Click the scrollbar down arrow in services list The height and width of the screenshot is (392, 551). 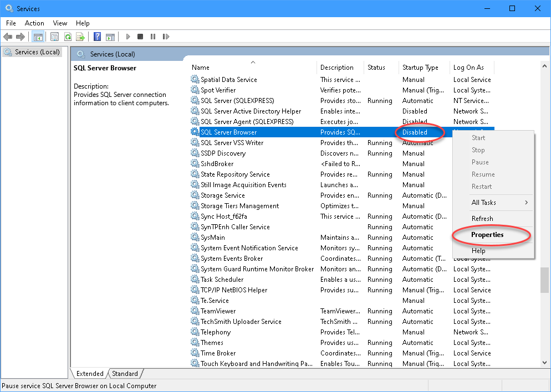pyautogui.click(x=544, y=363)
